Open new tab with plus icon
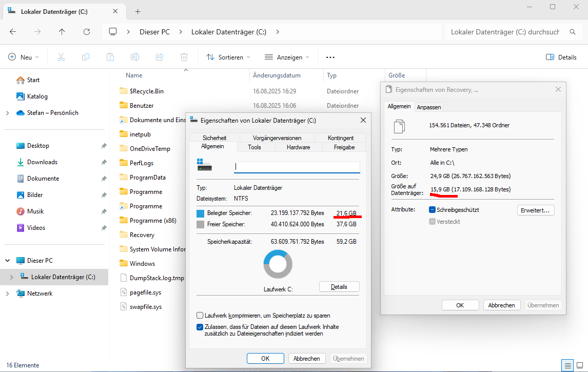Image resolution: width=588 pixels, height=372 pixels. pyautogui.click(x=138, y=11)
